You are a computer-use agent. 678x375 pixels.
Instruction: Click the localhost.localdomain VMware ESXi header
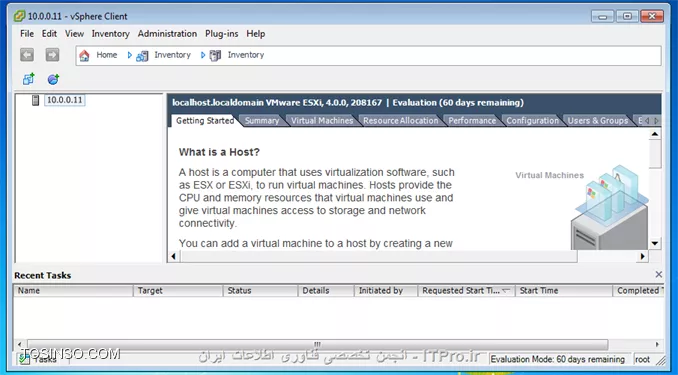pos(348,103)
